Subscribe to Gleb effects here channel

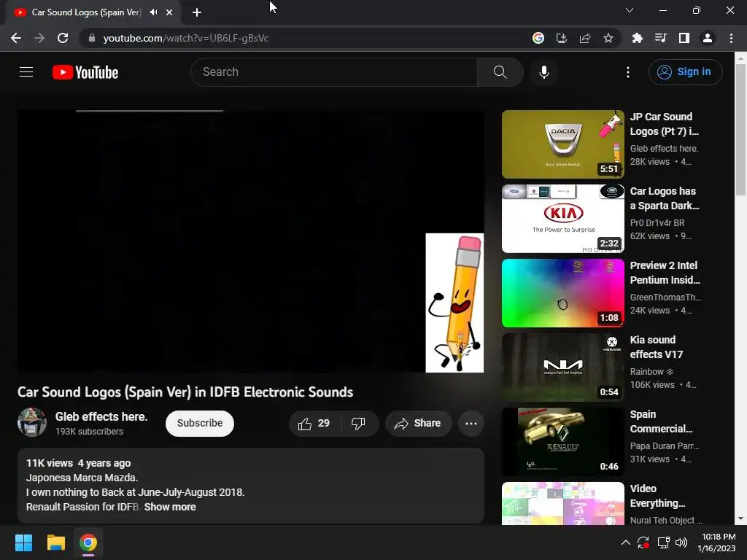(x=200, y=424)
